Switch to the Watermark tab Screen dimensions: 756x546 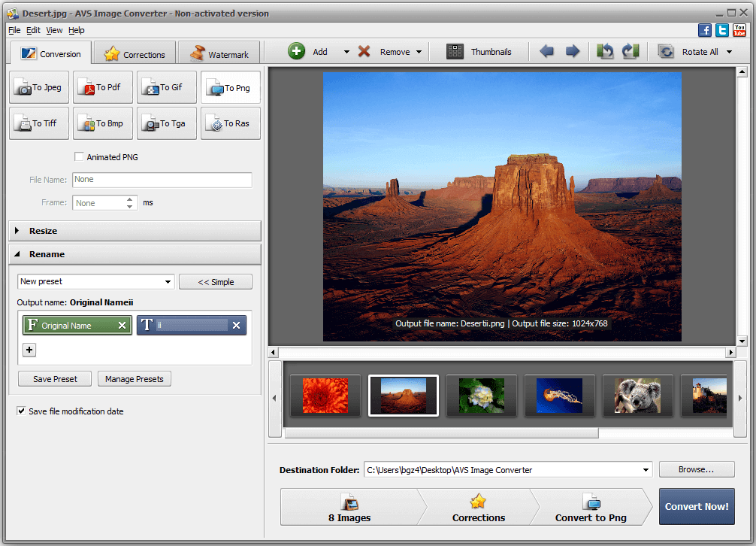coord(219,54)
